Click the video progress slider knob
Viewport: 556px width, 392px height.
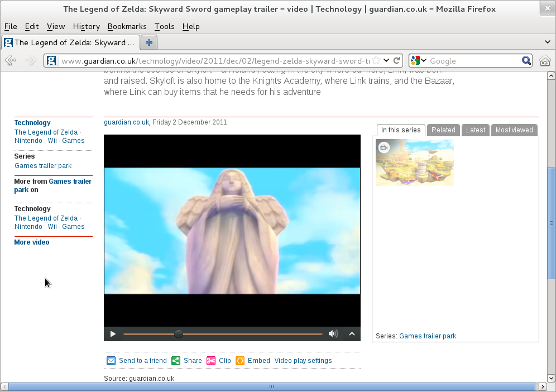click(179, 334)
